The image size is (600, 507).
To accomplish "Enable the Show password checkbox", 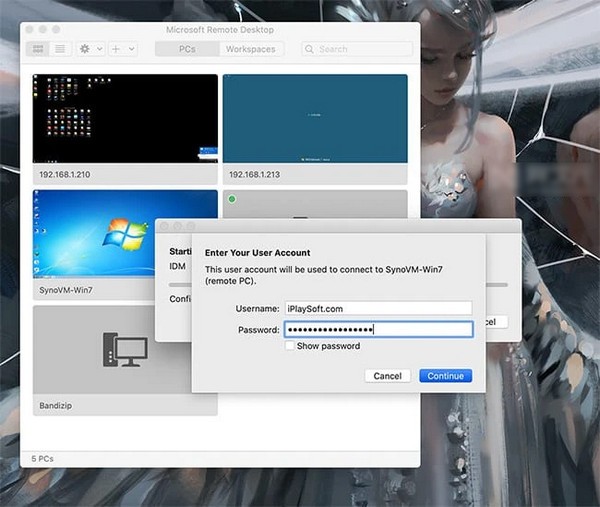I will pyautogui.click(x=290, y=346).
